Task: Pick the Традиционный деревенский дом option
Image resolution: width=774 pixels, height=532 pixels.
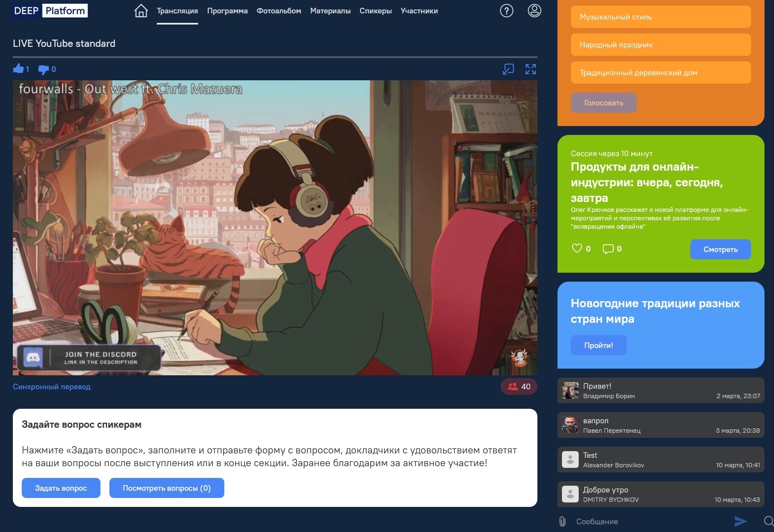Action: pos(661,72)
